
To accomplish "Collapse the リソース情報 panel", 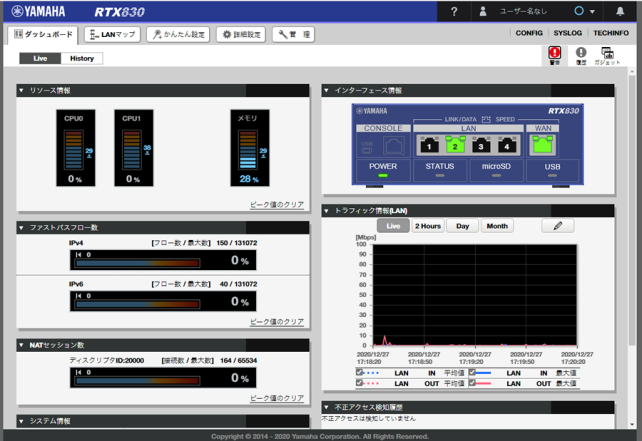I will pos(23,91).
